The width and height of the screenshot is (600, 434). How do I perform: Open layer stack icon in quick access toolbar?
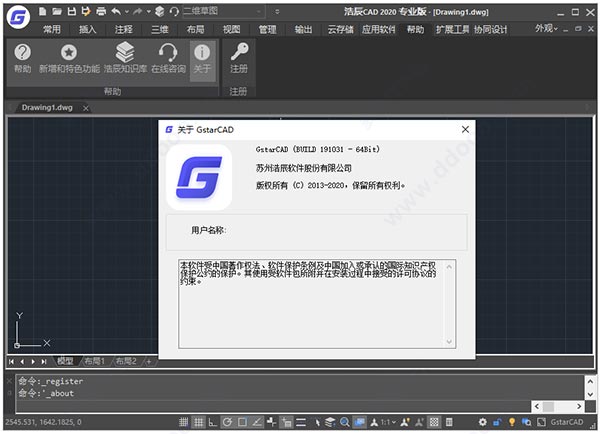click(160, 11)
